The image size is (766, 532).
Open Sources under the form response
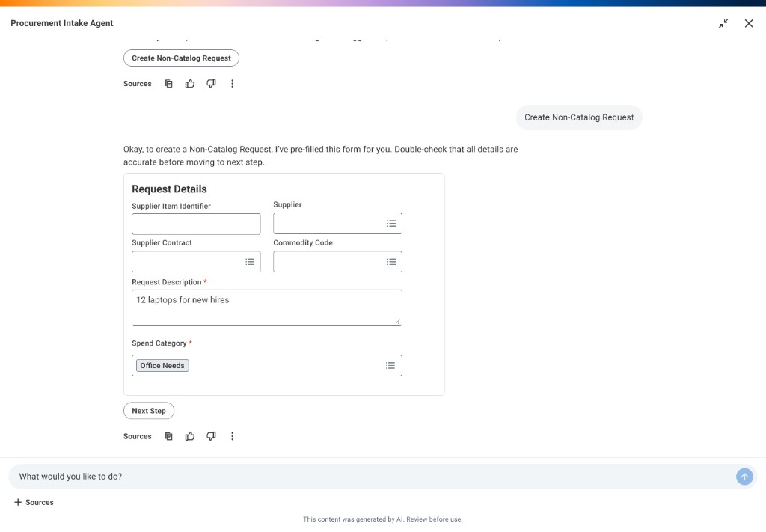pos(138,436)
